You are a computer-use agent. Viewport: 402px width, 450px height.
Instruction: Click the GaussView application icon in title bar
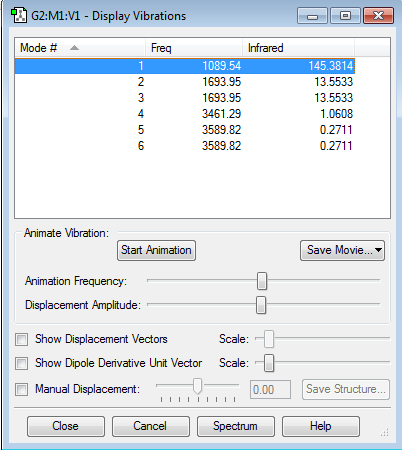tap(19, 16)
